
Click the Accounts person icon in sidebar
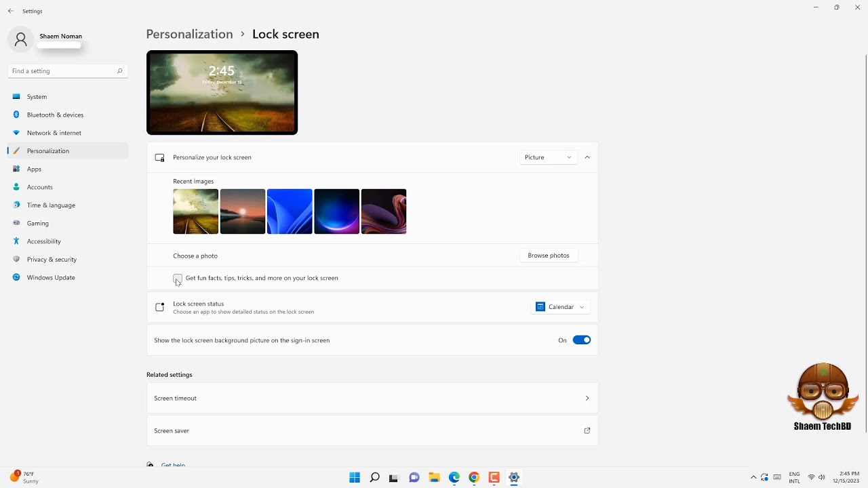[16, 187]
